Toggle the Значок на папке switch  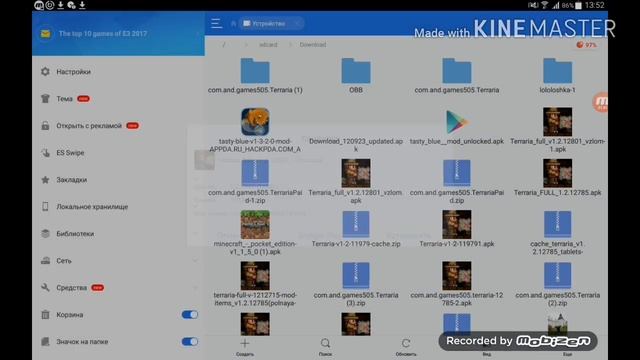(190, 342)
